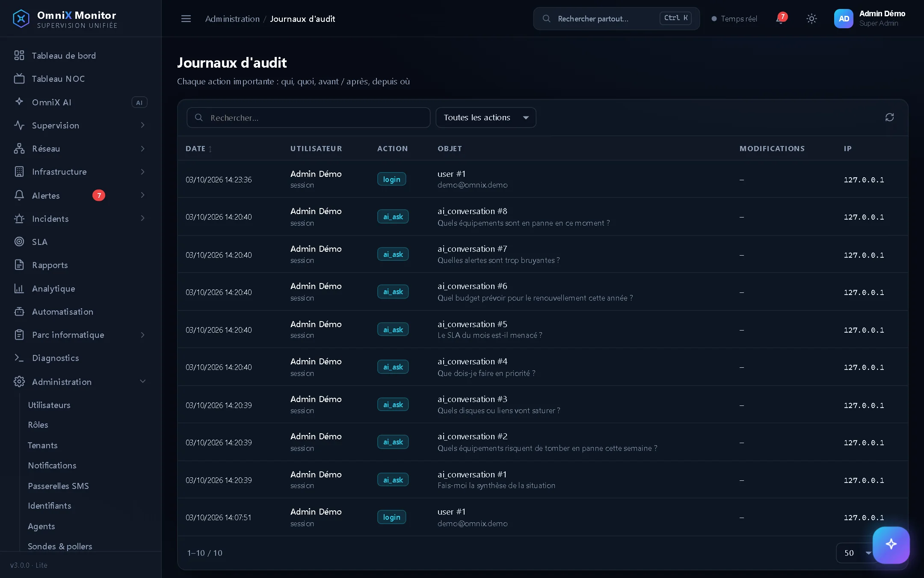Expand the Parc informatique chevron
The height and width of the screenshot is (578, 924).
(142, 335)
